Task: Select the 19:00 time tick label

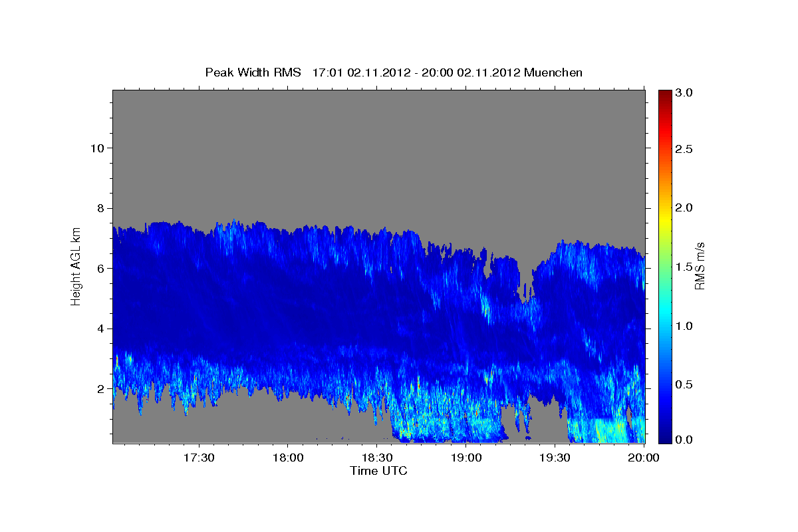Action: (465, 458)
